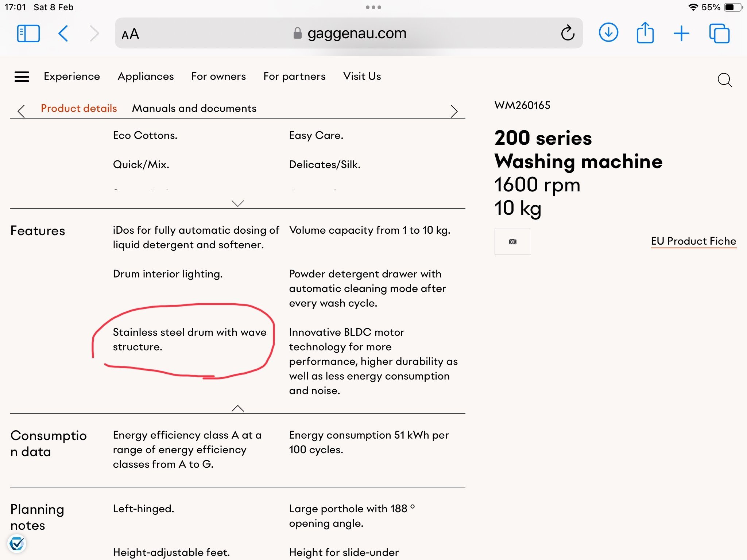Expand the programmes list chevron
Image resolution: width=747 pixels, height=560 pixels.
tap(238, 203)
